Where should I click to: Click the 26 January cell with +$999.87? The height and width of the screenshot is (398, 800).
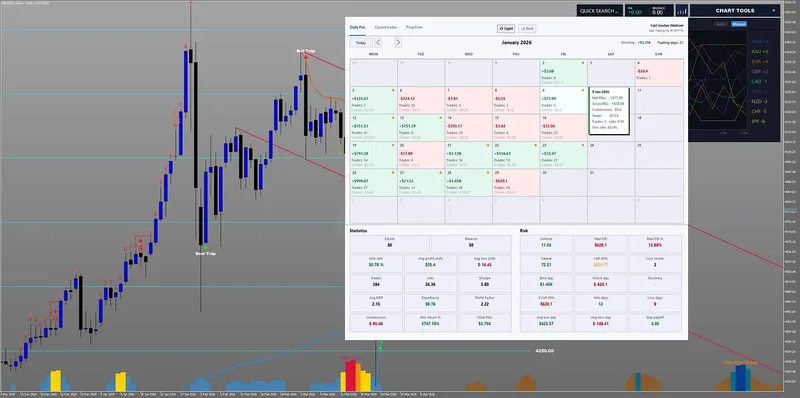pos(373,183)
